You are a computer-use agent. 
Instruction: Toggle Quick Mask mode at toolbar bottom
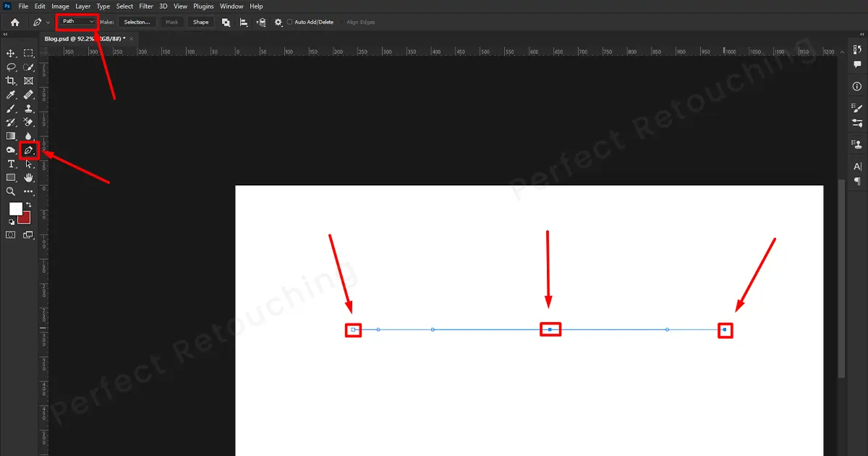click(x=10, y=235)
